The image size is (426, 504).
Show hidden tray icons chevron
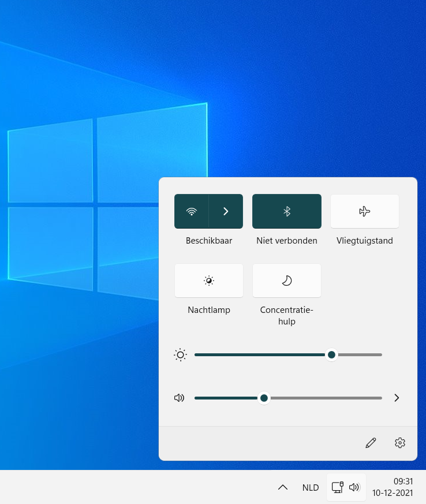283,487
